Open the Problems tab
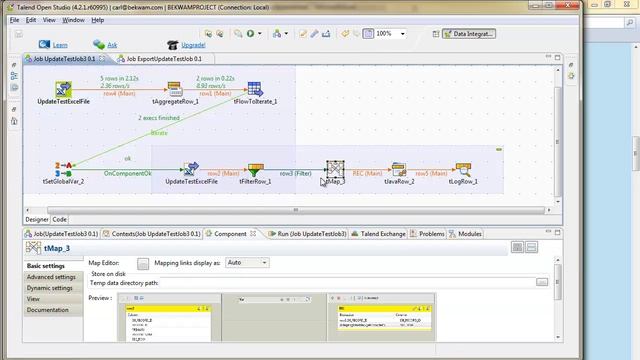 tap(427, 234)
